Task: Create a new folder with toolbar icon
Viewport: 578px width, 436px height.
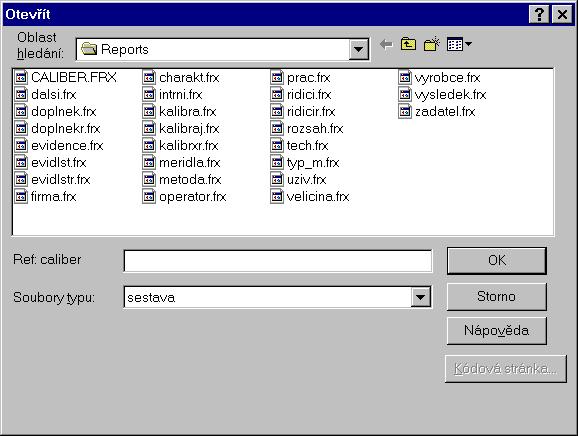Action: (x=432, y=44)
